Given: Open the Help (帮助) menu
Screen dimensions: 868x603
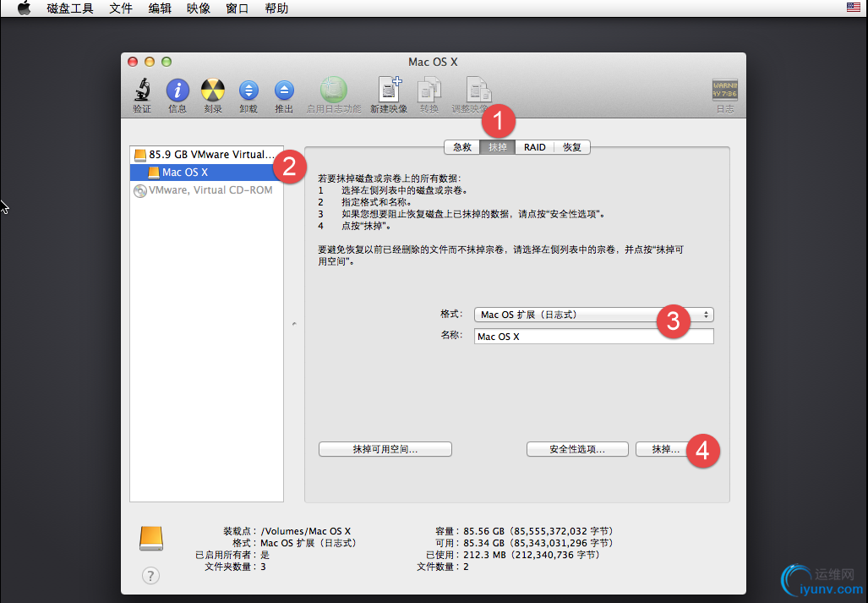Looking at the screenshot, I should tap(276, 8).
